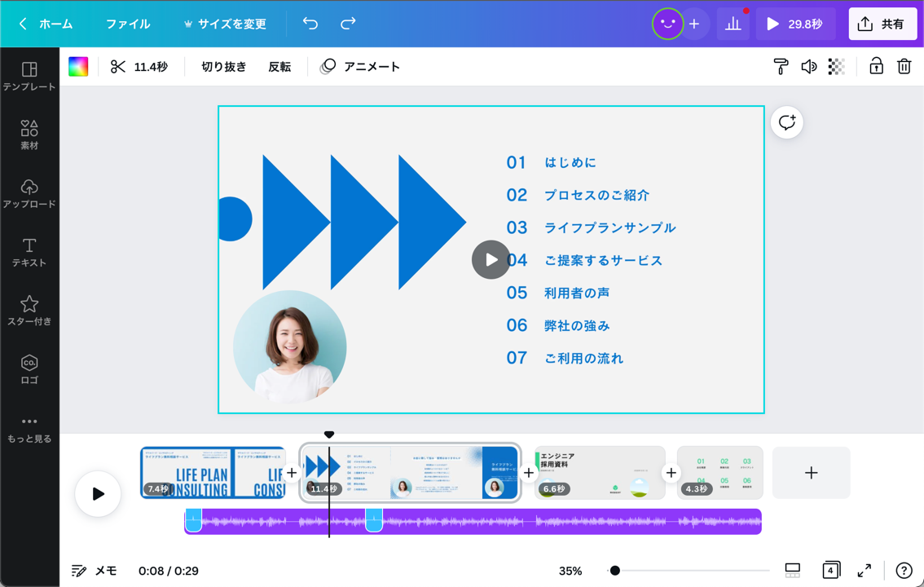Undo the last action

point(310,23)
